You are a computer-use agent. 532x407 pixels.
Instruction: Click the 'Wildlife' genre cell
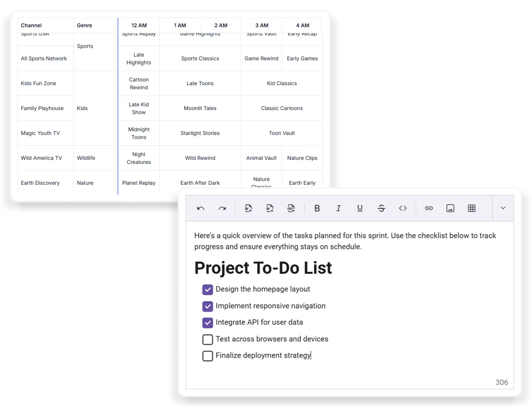[96, 158]
